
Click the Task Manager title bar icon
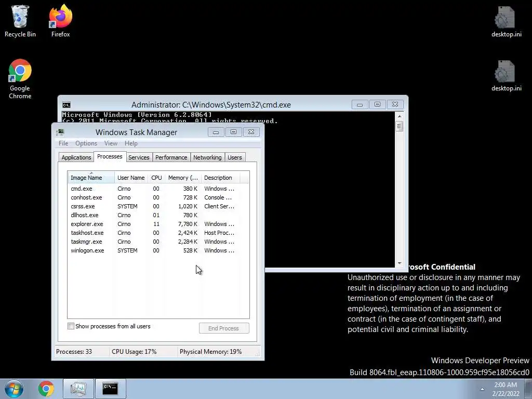coord(60,132)
